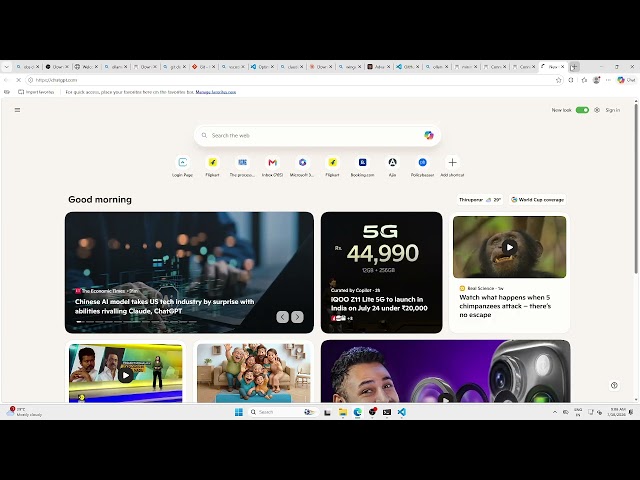Open page settings gear next to New look

point(597,110)
